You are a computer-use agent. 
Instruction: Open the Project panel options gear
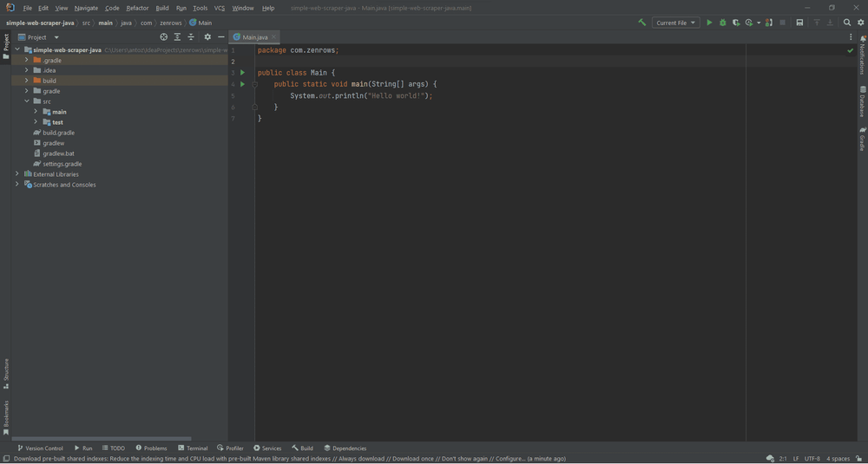[x=207, y=37]
